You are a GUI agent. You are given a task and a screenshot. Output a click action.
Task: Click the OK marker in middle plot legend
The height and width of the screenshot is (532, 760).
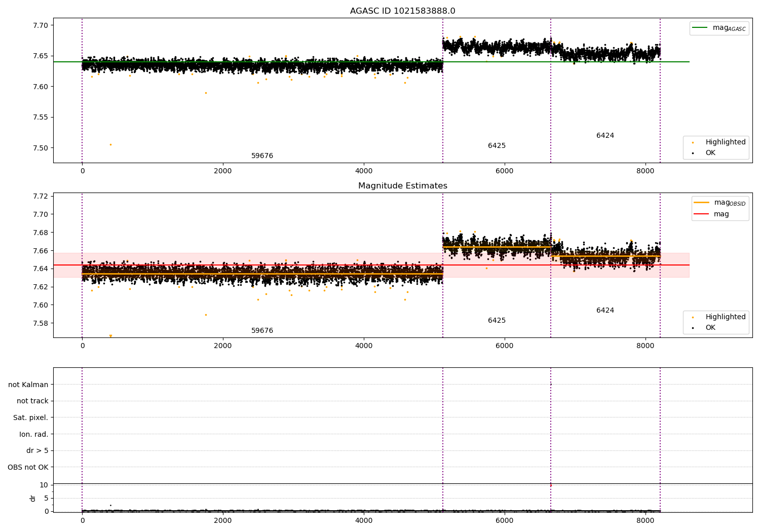click(693, 328)
